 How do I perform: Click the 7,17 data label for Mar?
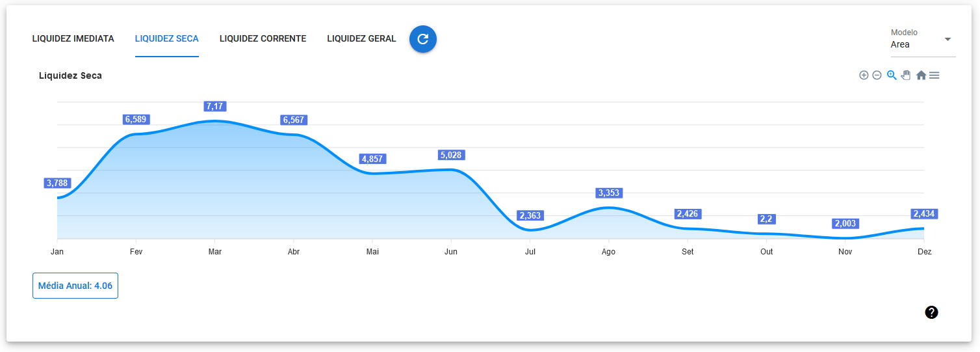[x=215, y=106]
